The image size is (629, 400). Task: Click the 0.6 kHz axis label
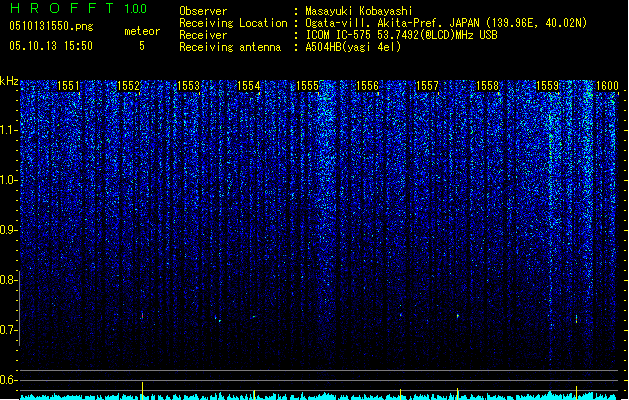point(9,380)
